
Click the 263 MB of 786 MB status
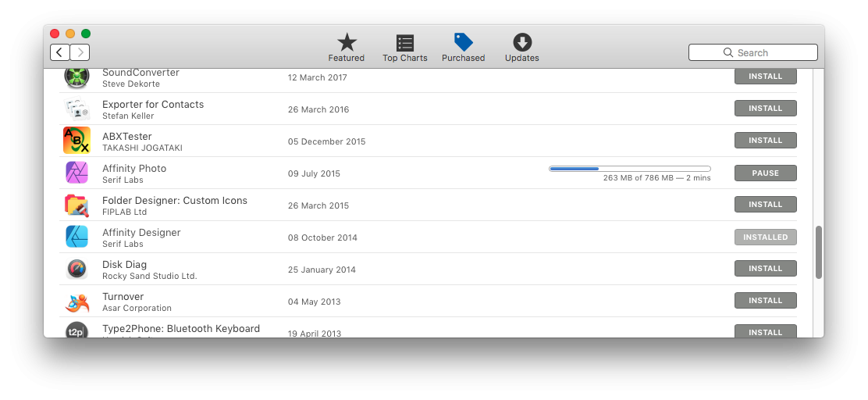656,178
